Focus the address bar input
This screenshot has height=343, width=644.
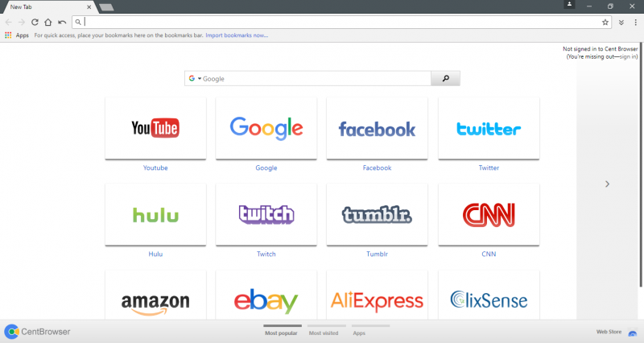[341, 23]
